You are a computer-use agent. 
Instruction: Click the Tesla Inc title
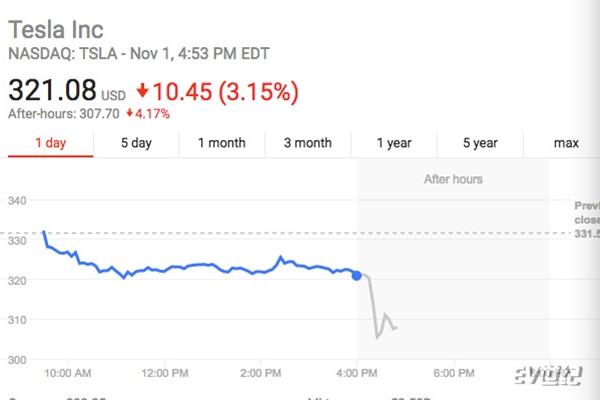tap(56, 29)
